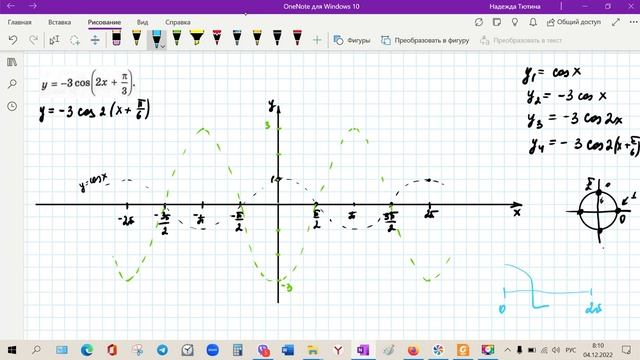This screenshot has width=640, height=360.
Task: Go back with the left arrow in the title bar
Action: (11, 6)
